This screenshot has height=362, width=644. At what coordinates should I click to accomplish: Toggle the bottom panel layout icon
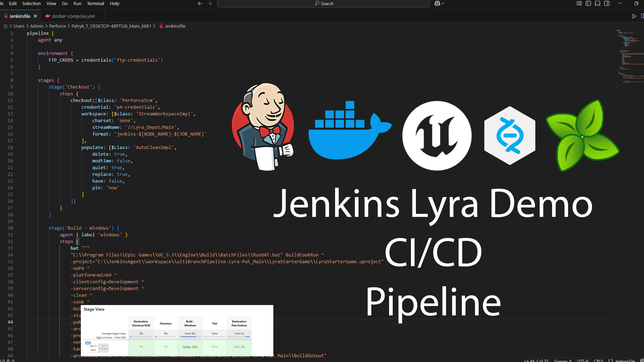(x=597, y=3)
